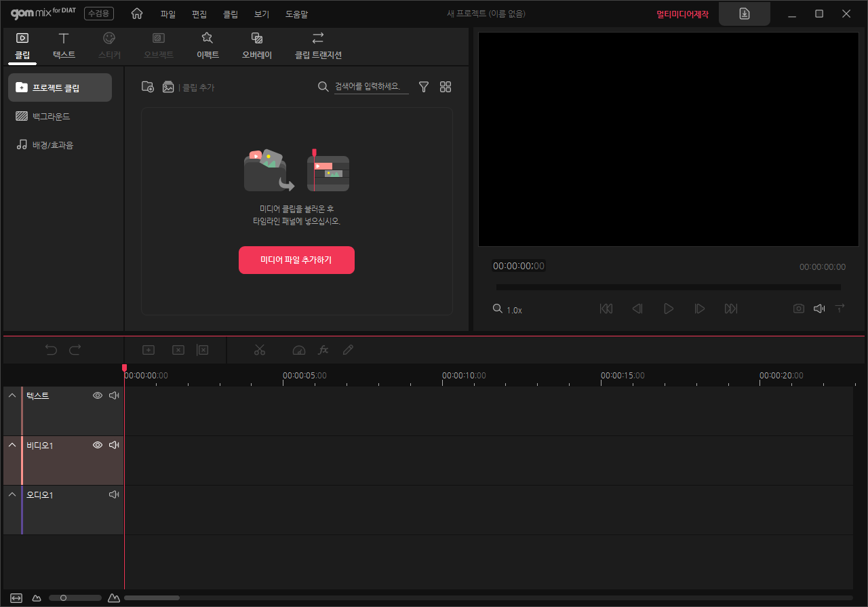Viewport: 868px width, 607px height.
Task: Collapse the 오디오1 track chevron
Action: [x=12, y=494]
